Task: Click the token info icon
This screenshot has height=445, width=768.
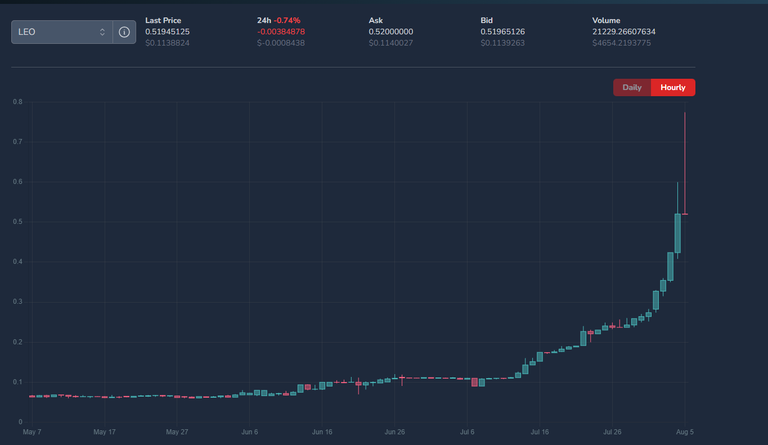Action: [124, 32]
